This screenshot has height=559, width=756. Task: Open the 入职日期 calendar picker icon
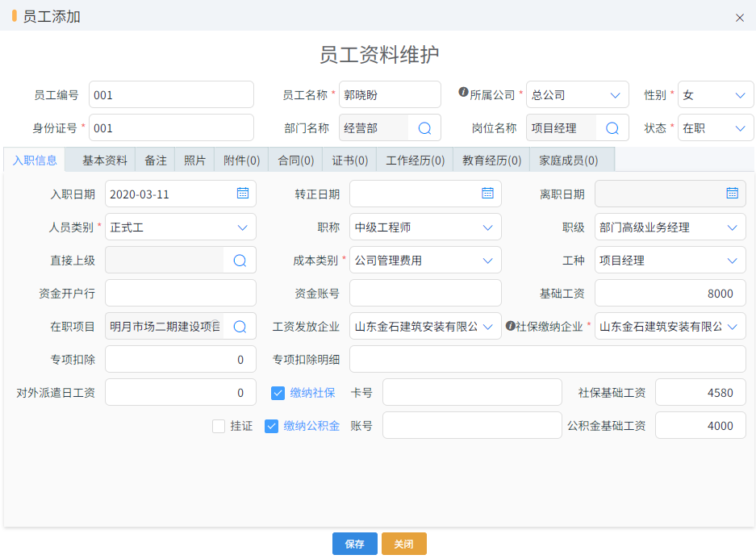point(243,194)
